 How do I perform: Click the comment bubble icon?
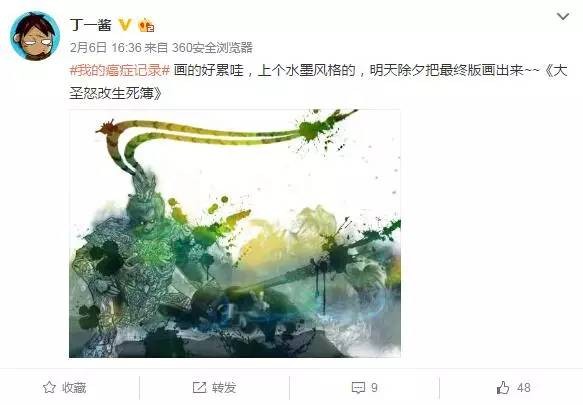click(x=358, y=388)
